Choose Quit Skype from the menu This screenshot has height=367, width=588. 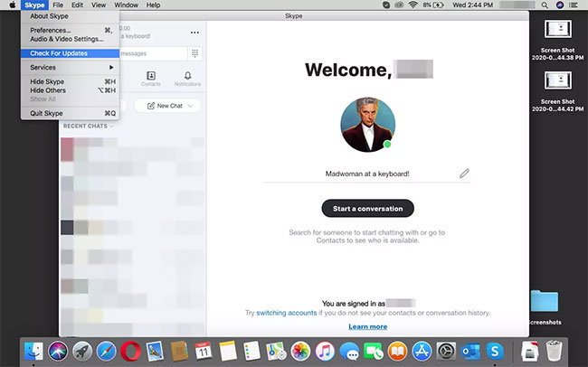[x=71, y=113]
